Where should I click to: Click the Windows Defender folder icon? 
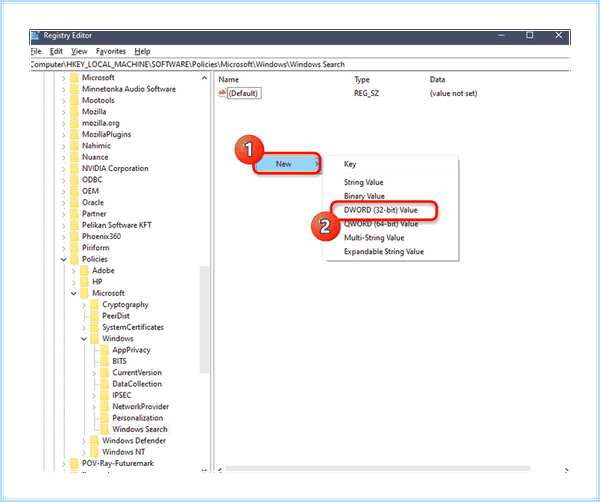click(x=94, y=441)
